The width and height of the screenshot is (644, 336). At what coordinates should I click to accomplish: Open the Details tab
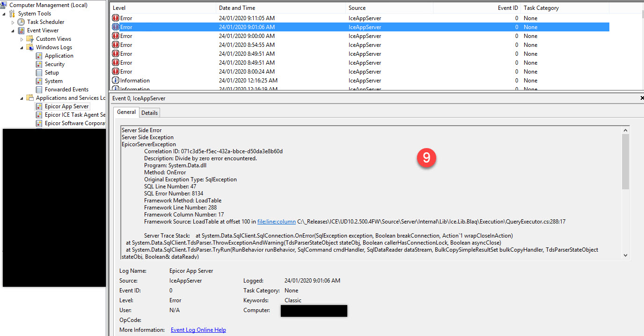click(x=149, y=112)
